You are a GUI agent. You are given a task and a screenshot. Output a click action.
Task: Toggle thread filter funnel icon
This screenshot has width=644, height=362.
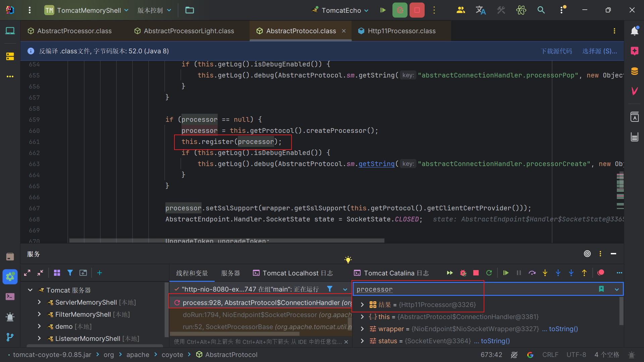click(330, 289)
